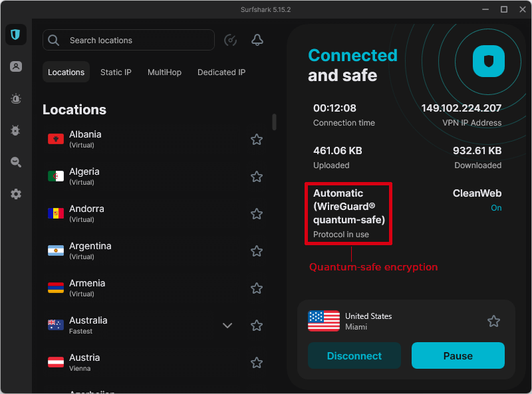Click the Armenia flag icon
This screenshot has height=394, width=532.
(56, 288)
